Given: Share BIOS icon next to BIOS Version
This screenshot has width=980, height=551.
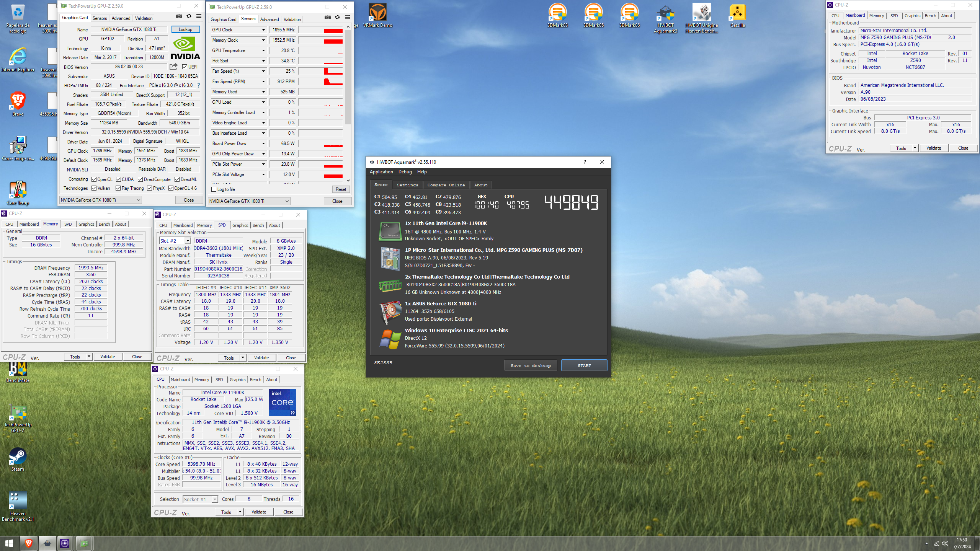Looking at the screenshot, I should pos(173,67).
